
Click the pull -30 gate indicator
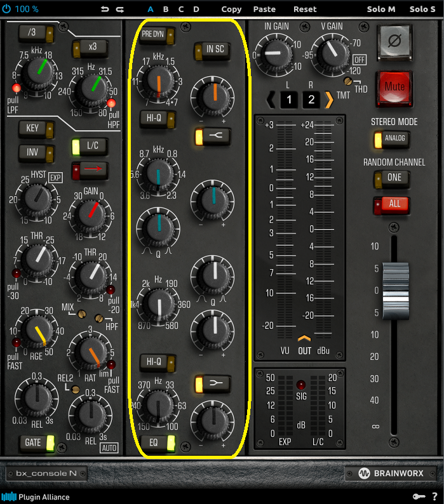tap(16, 273)
